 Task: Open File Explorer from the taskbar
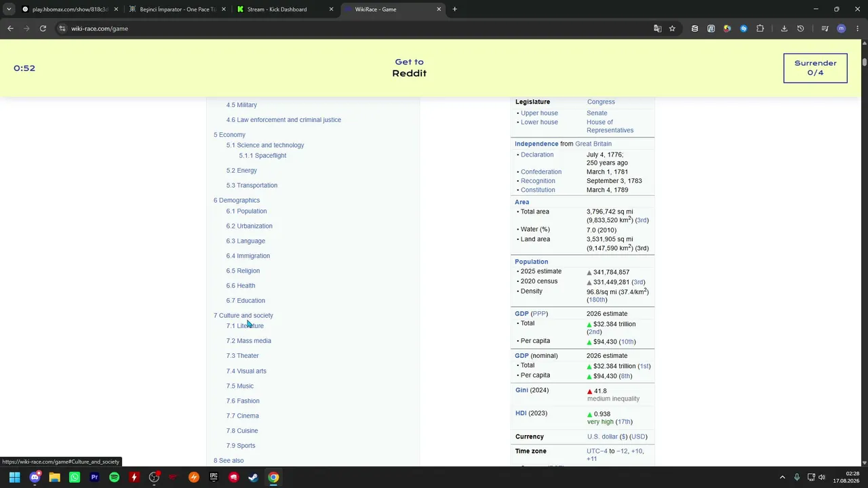pos(54,477)
